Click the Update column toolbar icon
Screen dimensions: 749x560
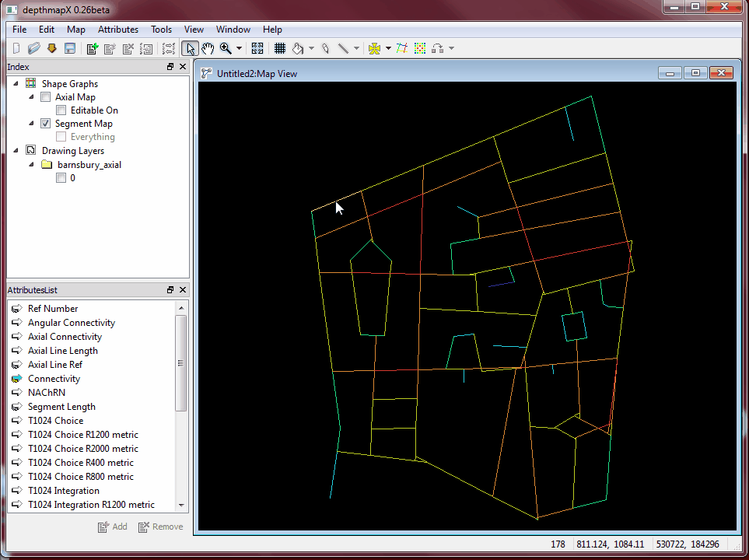click(110, 48)
